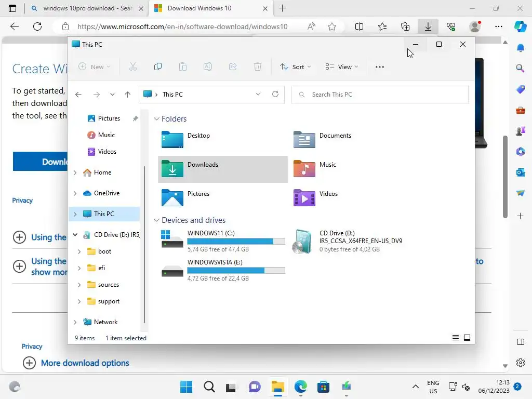
Task: Open recent locations dropdown chevron
Action: 112,95
